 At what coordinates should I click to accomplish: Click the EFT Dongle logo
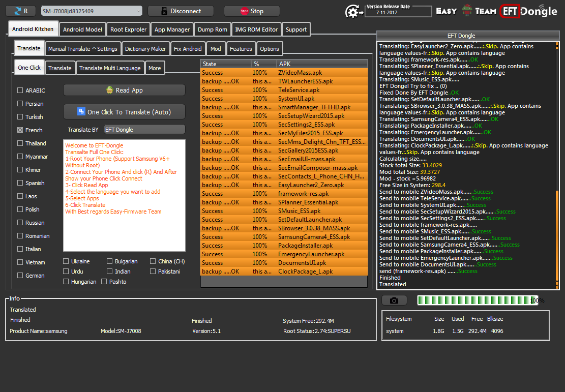[529, 11]
